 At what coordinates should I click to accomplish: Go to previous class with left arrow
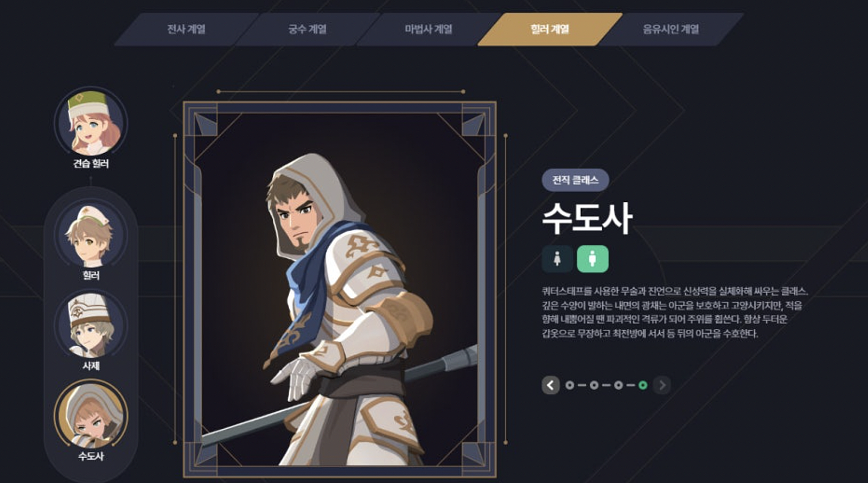click(551, 385)
